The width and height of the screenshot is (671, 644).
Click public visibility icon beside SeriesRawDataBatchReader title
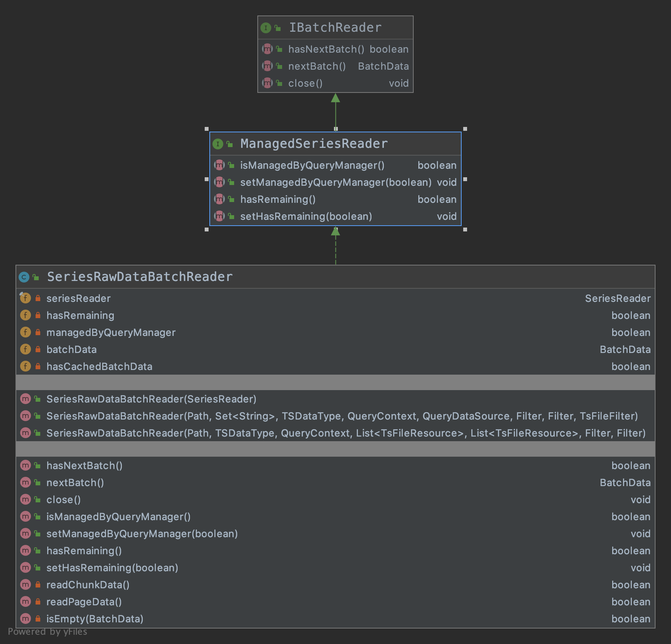click(36, 277)
